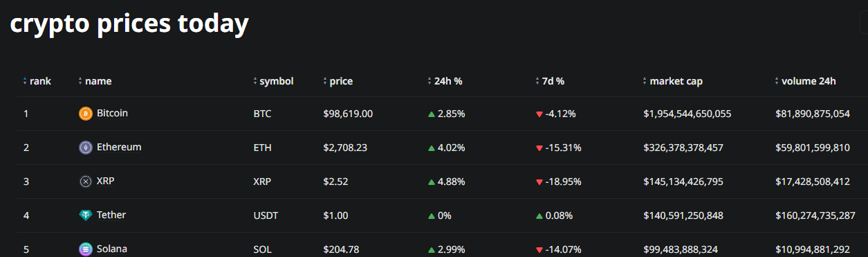868x257 pixels.
Task: Sort table by name column
Action: tap(95, 81)
